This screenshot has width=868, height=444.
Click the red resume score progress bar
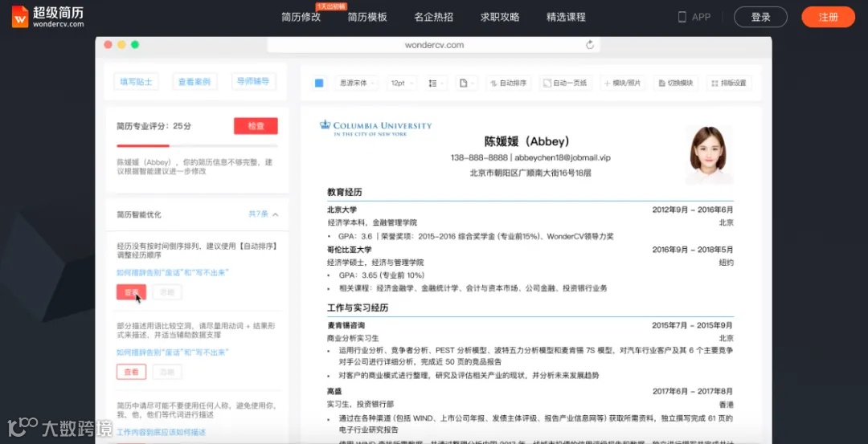click(143, 146)
